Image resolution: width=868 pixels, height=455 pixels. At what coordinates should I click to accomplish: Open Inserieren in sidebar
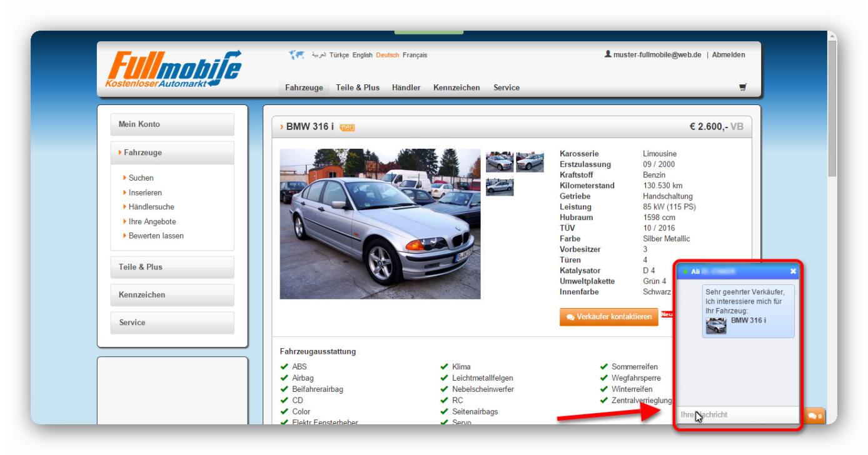(145, 192)
